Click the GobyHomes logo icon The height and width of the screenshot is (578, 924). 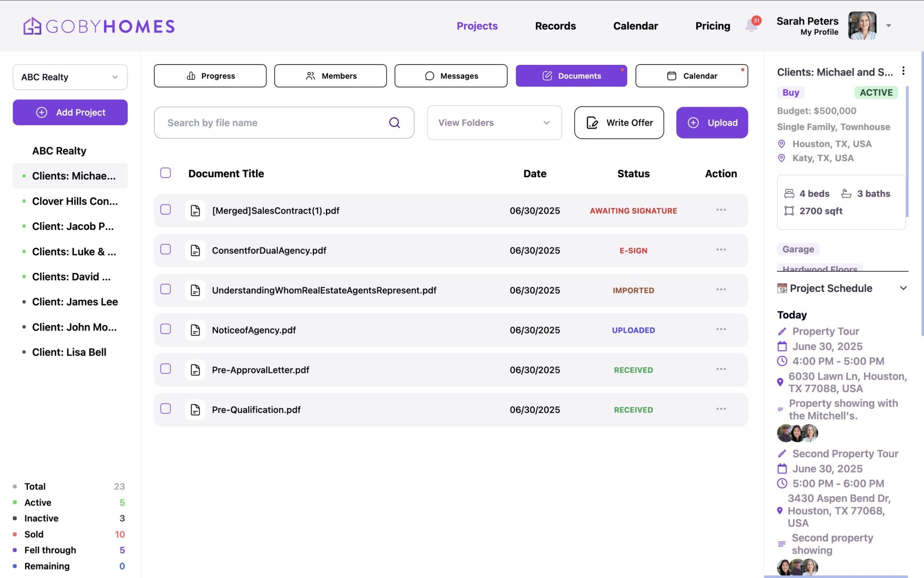(x=32, y=26)
